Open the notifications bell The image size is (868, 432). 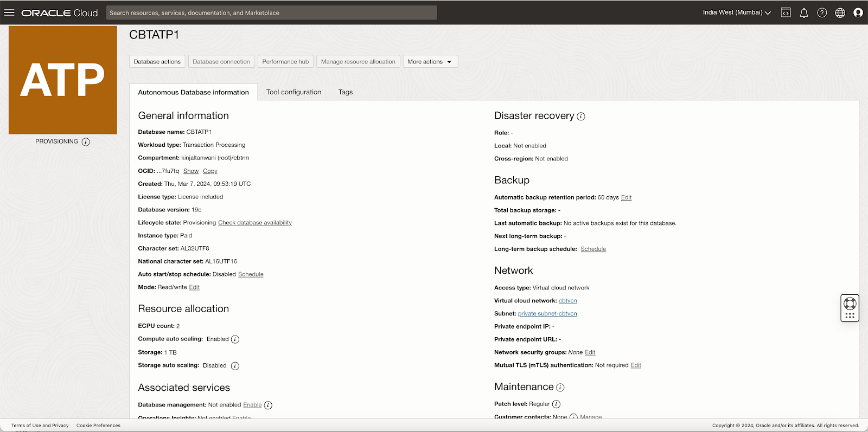click(804, 12)
